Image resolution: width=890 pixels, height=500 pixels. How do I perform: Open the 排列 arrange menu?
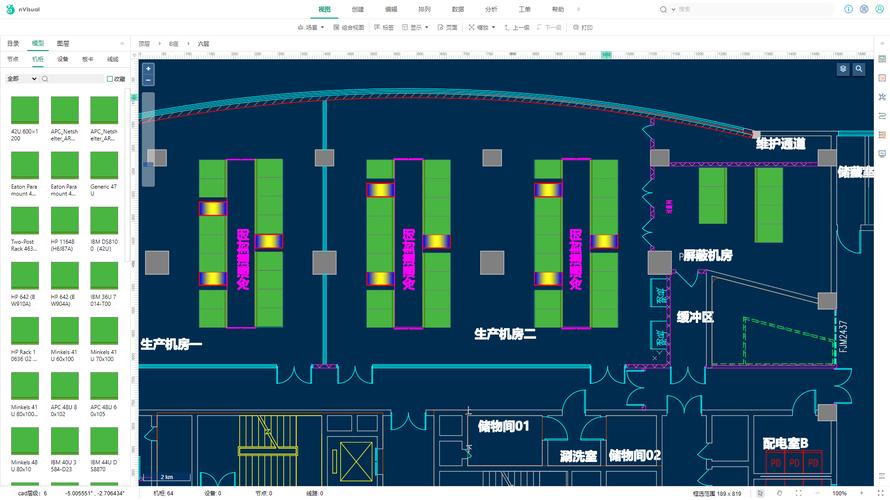(425, 9)
